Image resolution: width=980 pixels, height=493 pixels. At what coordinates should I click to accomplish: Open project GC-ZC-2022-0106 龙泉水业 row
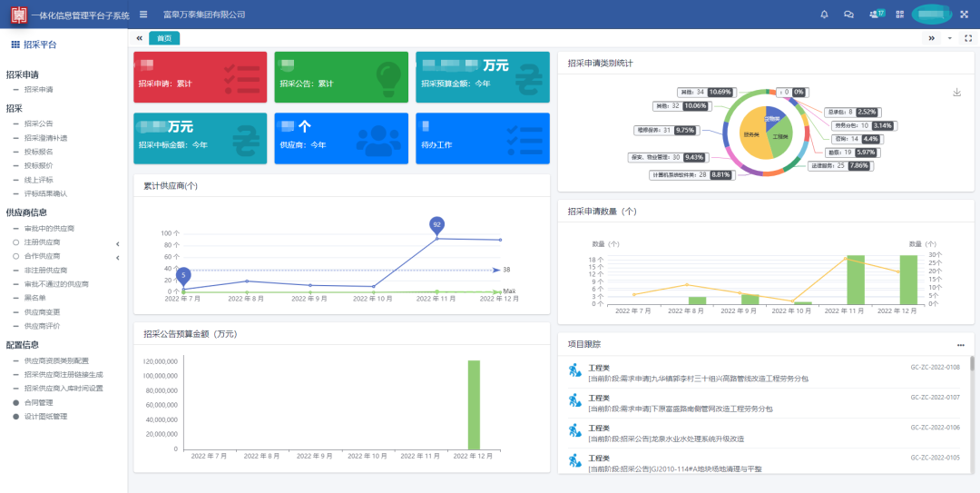(764, 433)
